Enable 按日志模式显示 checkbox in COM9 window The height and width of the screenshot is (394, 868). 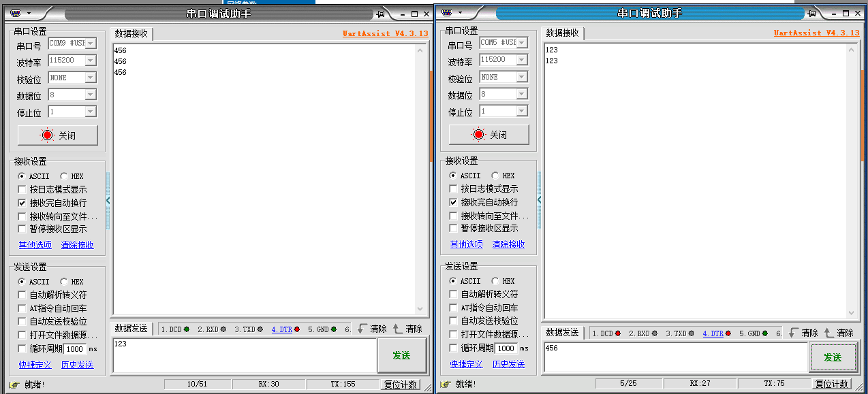point(22,190)
